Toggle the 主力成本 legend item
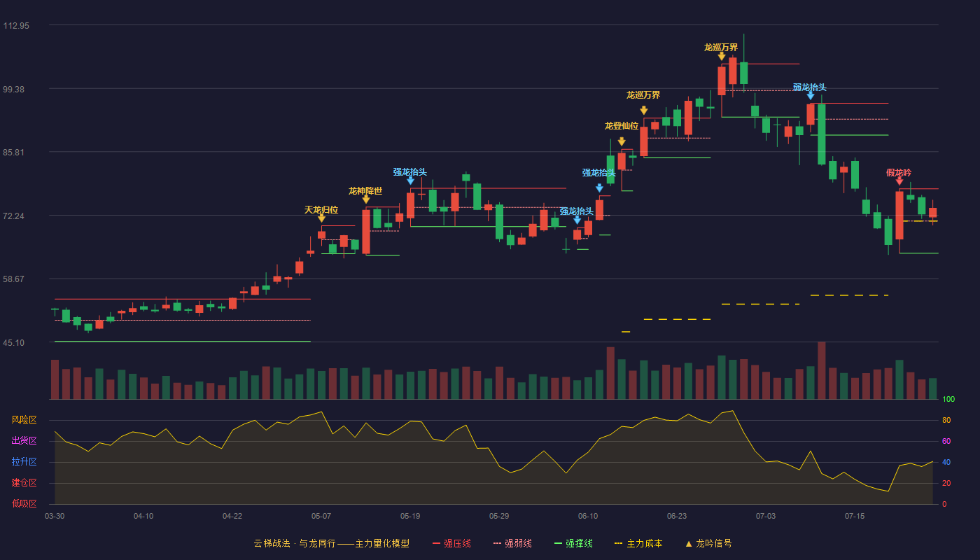Image resolution: width=980 pixels, height=560 pixels. click(638, 543)
